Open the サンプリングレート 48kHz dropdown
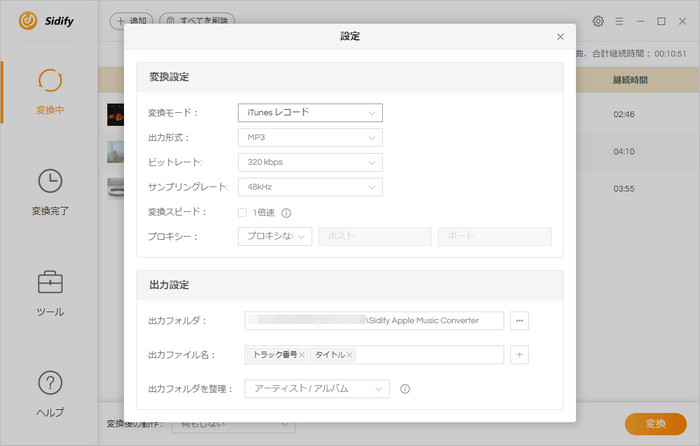Screen dimensions: 700x446 click(310, 187)
